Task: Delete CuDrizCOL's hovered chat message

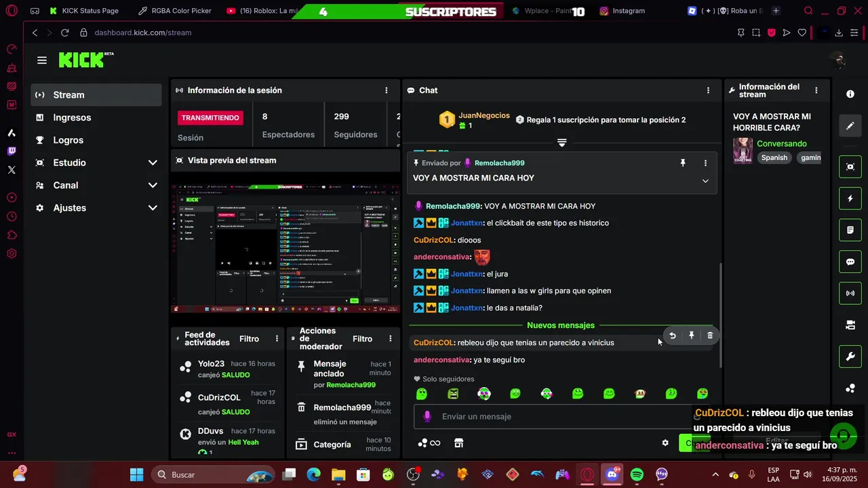Action: (710, 335)
